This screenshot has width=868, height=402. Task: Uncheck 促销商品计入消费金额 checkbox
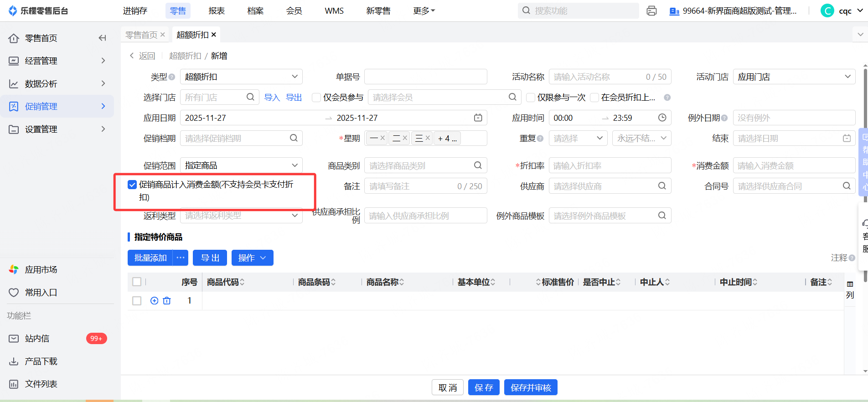pyautogui.click(x=132, y=185)
